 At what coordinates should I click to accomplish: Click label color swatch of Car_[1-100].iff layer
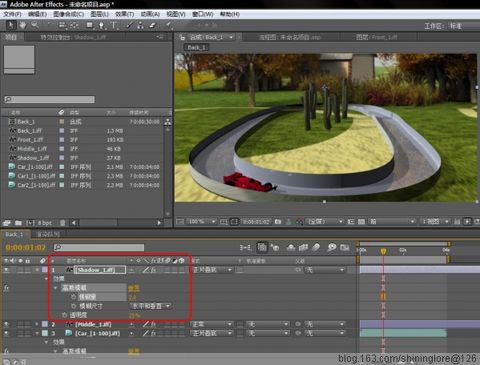(45, 333)
